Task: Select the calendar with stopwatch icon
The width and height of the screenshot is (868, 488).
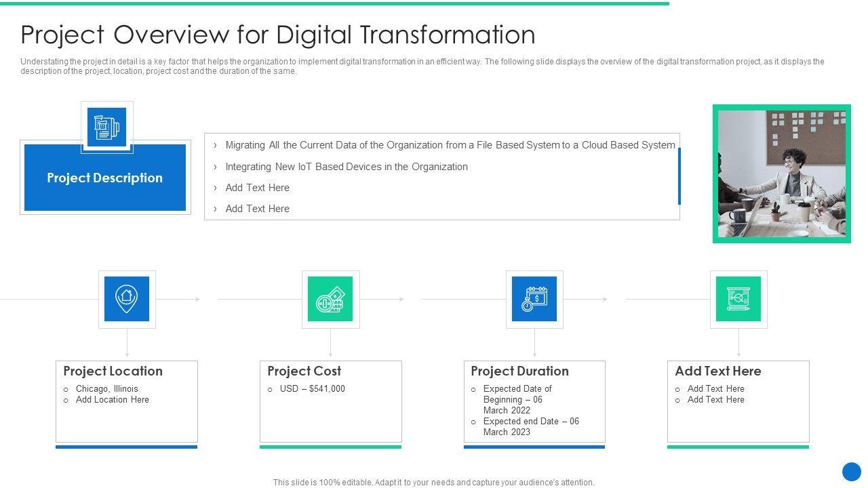Action: [534, 299]
